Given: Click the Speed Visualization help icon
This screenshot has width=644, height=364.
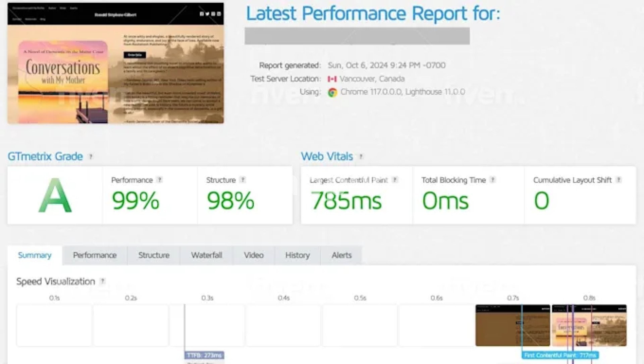Looking at the screenshot, I should tap(103, 281).
